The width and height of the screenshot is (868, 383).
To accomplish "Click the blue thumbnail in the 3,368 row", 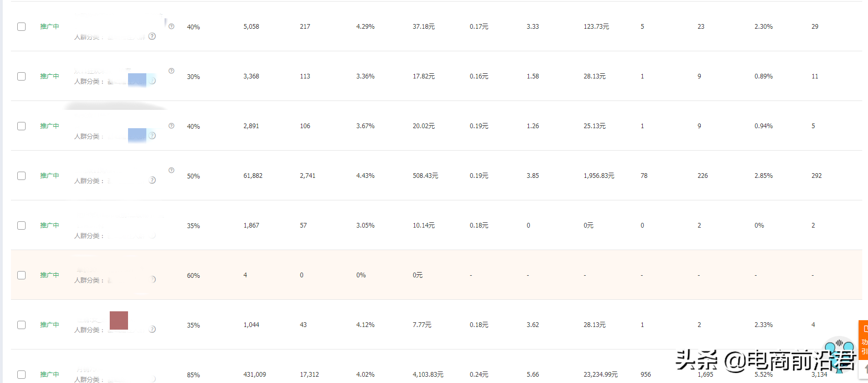I will tap(137, 80).
